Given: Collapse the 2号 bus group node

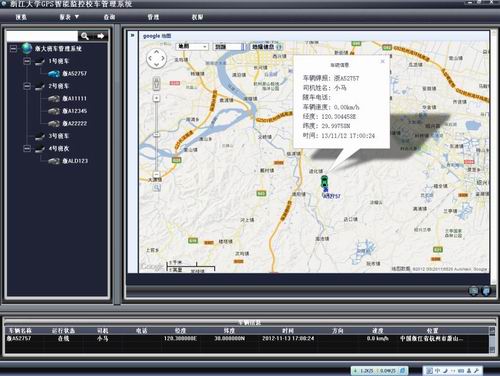Looking at the screenshot, I should 27,86.
